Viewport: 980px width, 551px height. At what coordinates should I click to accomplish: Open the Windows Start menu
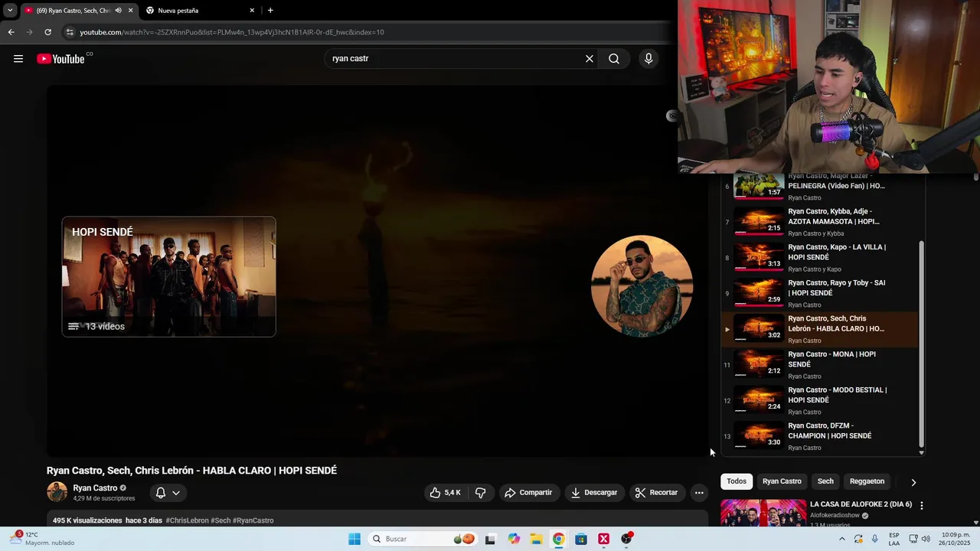(354, 539)
